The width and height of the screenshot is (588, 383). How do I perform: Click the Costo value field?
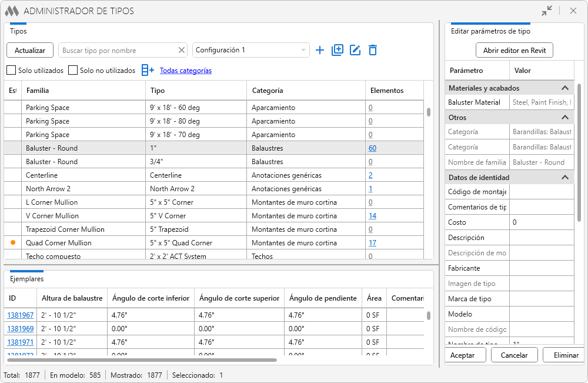tap(541, 222)
